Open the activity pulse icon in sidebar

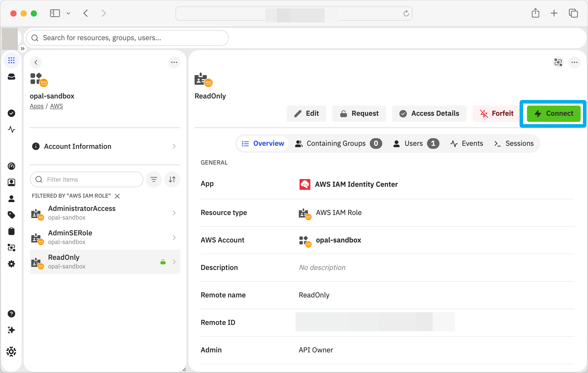[11, 130]
